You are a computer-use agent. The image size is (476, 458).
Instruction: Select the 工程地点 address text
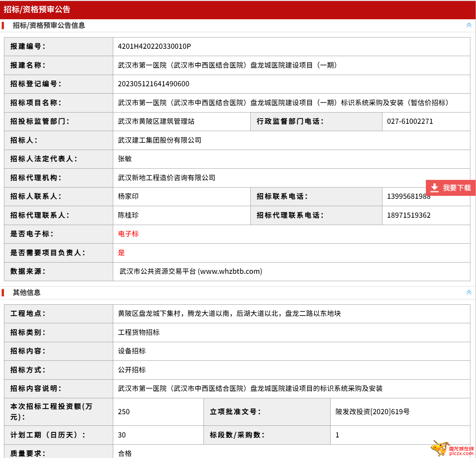[229, 314]
